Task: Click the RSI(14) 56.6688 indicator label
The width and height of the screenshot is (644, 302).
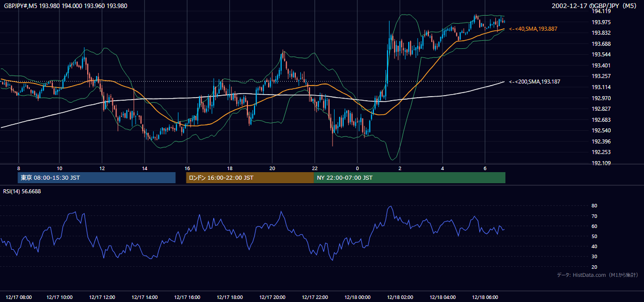Action: (22, 191)
